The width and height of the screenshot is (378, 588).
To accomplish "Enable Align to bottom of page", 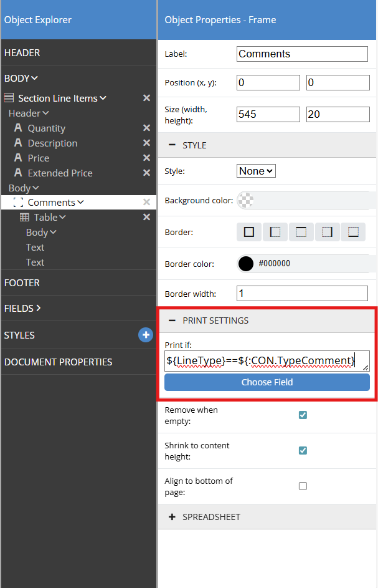I will tap(303, 486).
